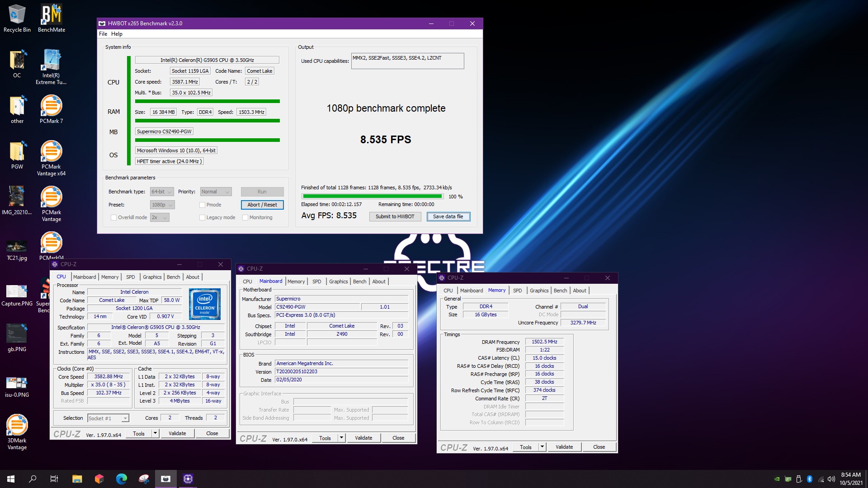Click Validate in CPU-Z CPU window
This screenshot has width=868, height=488.
point(177,433)
